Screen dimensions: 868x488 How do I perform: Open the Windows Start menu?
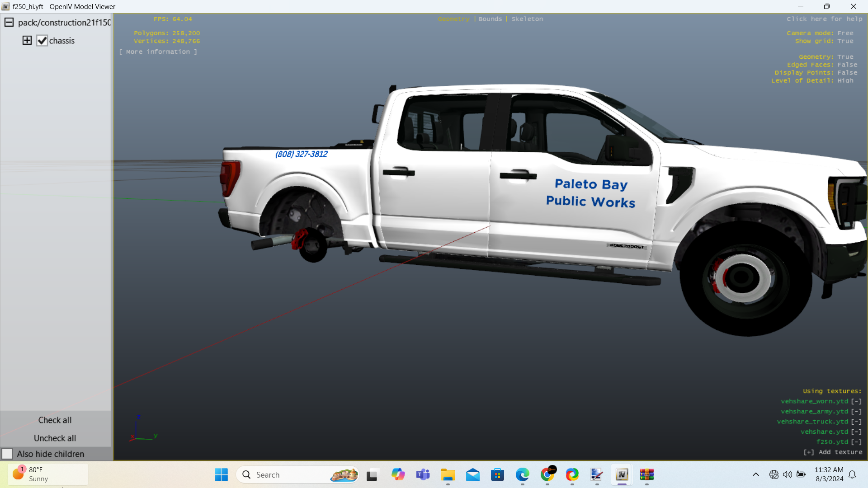tap(221, 474)
